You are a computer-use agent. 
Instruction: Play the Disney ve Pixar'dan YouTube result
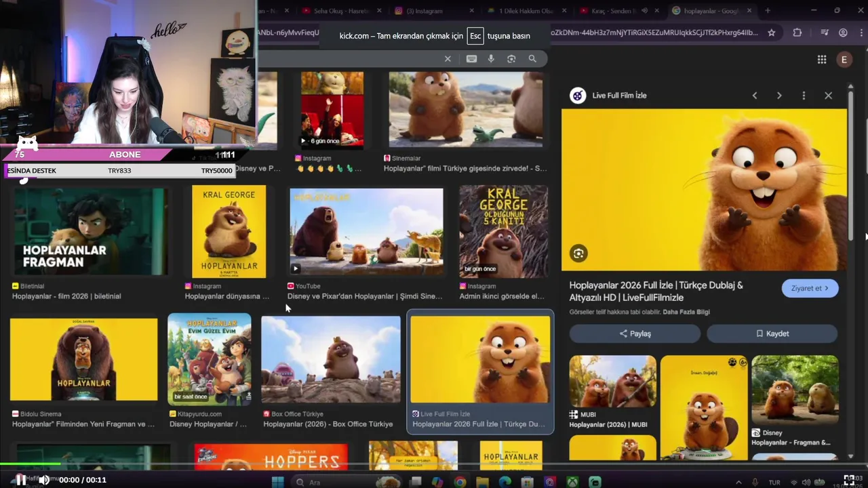366,231
